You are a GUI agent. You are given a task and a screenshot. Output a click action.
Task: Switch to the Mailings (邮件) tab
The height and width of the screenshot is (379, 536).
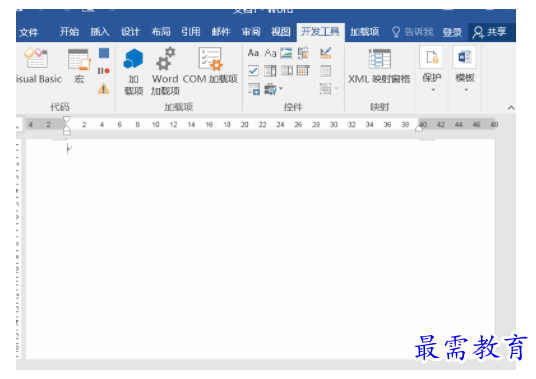click(221, 32)
